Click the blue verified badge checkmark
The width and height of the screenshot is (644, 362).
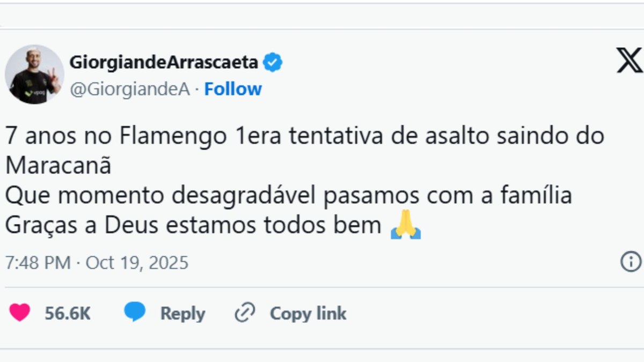(x=272, y=62)
